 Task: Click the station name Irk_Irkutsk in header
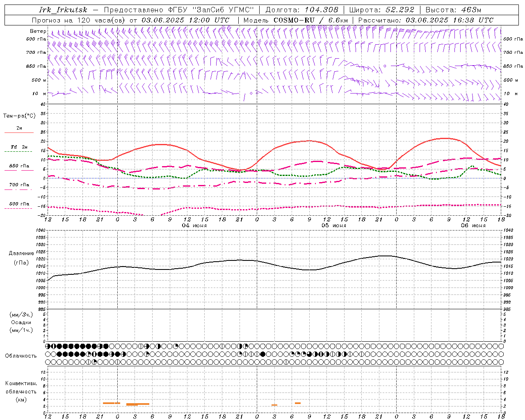click(63, 10)
